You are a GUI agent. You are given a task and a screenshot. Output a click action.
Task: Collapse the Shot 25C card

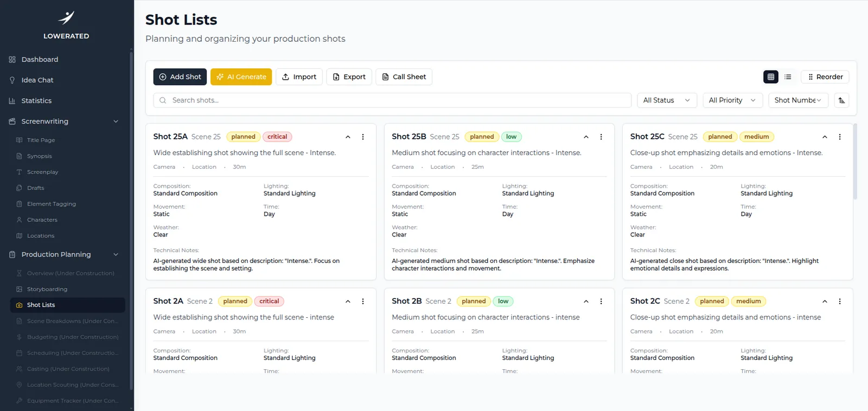point(825,137)
